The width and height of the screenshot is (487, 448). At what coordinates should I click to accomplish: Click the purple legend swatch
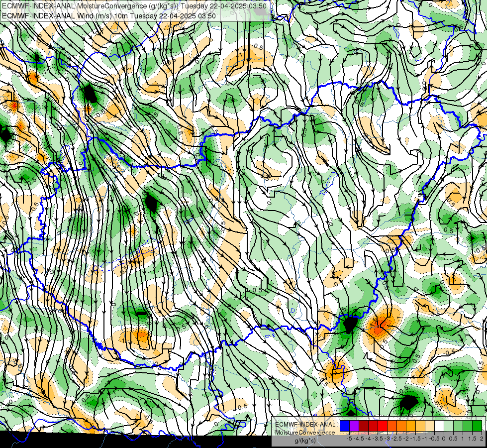(x=354, y=426)
